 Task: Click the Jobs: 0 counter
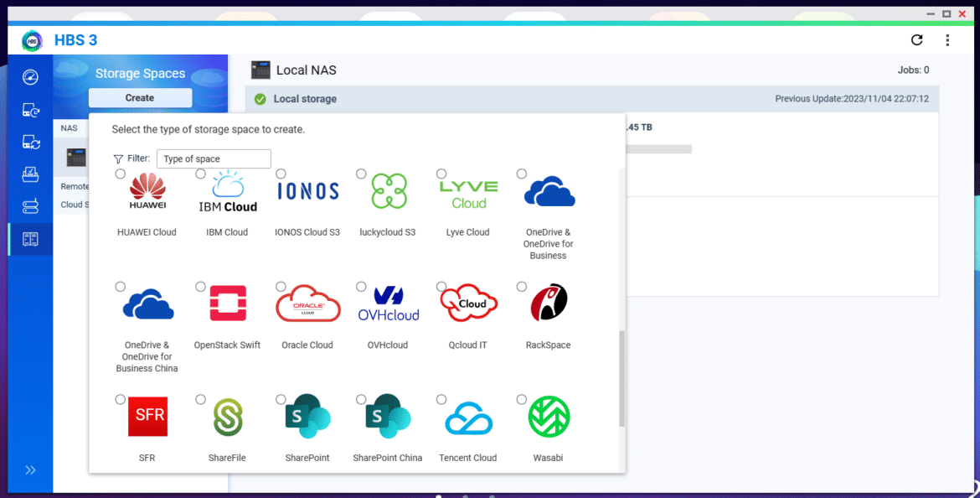[913, 70]
